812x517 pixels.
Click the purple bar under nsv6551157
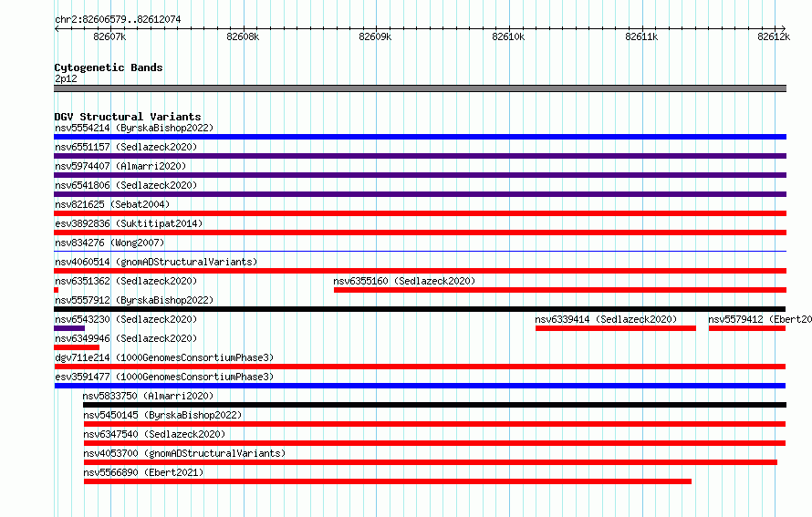(420, 156)
